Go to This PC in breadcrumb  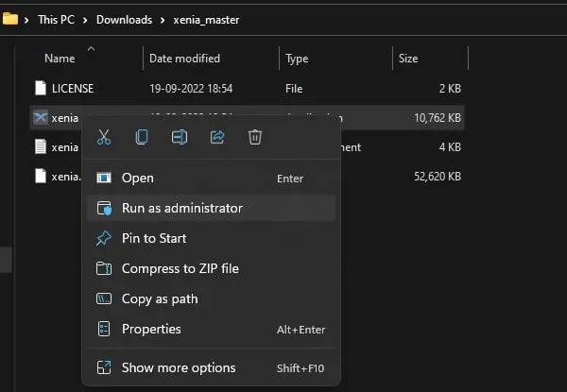click(57, 20)
